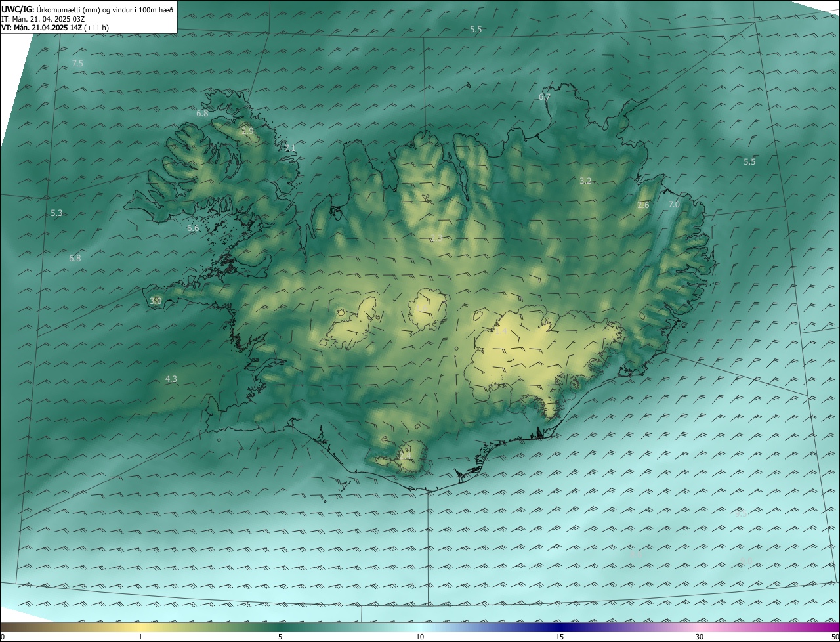
Task: Click the 2.9 value on the map
Action: pyautogui.click(x=247, y=131)
